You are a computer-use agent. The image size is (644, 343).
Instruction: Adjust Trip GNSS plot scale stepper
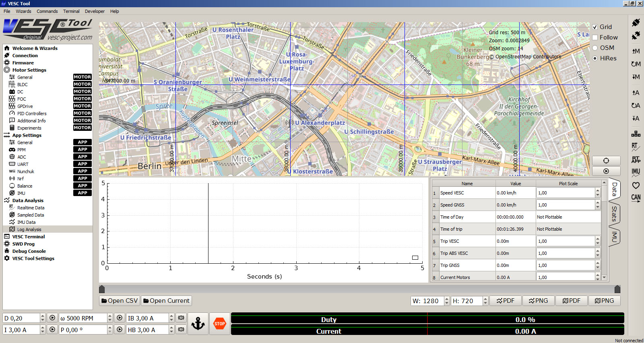click(598, 265)
